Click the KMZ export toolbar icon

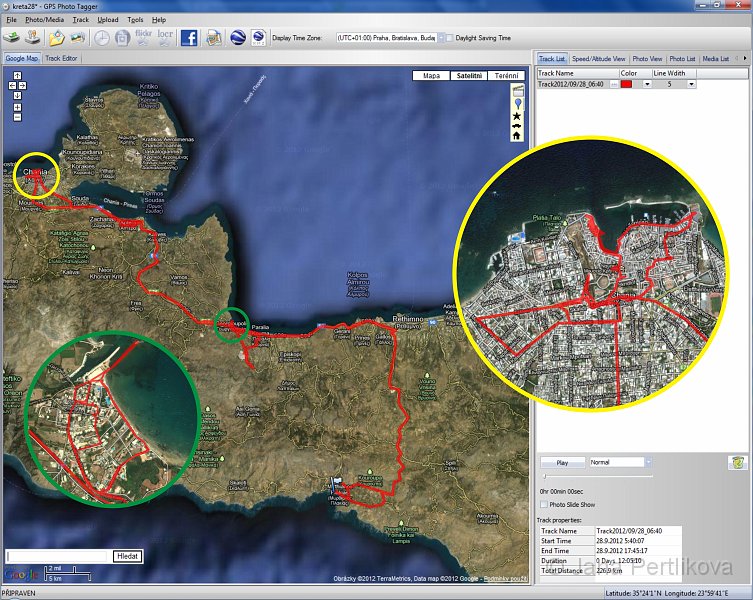258,37
